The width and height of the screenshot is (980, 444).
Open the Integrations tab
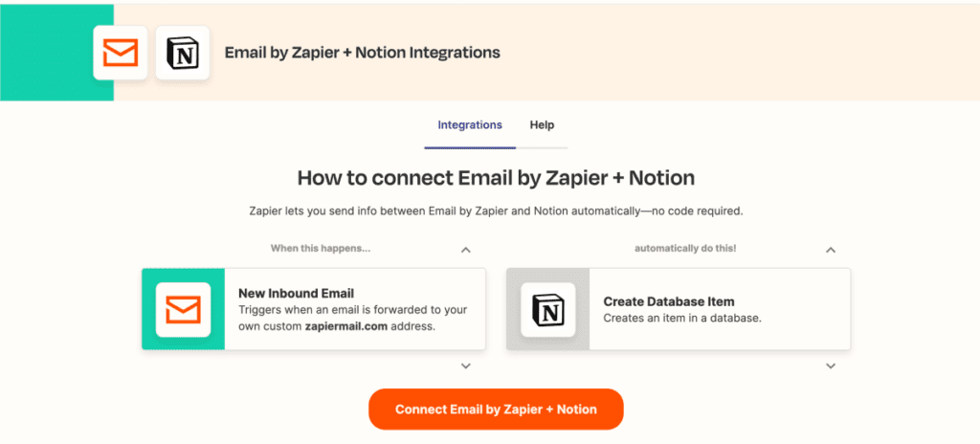coord(470,125)
